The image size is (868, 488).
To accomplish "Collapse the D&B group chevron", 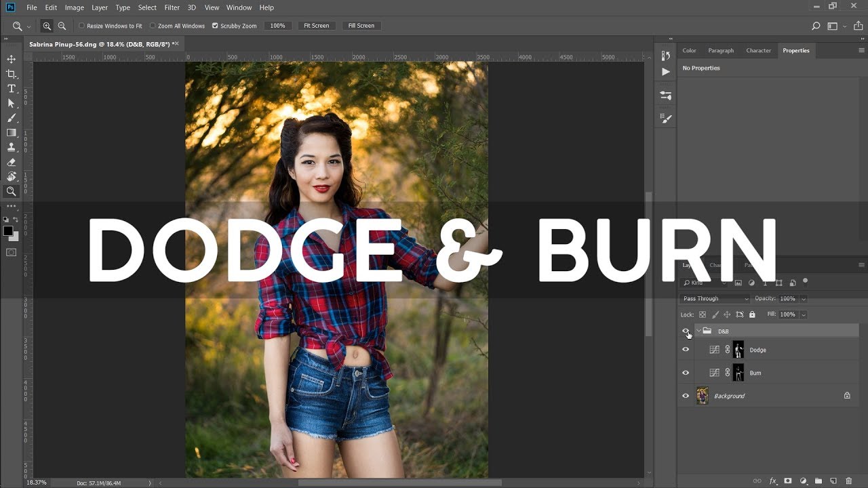I will pyautogui.click(x=698, y=331).
